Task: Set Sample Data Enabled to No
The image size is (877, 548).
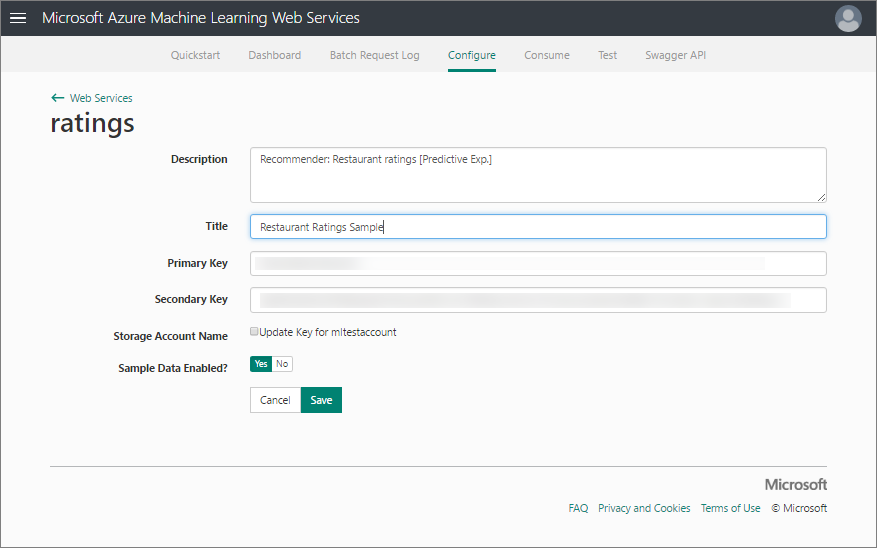Action: [282, 364]
